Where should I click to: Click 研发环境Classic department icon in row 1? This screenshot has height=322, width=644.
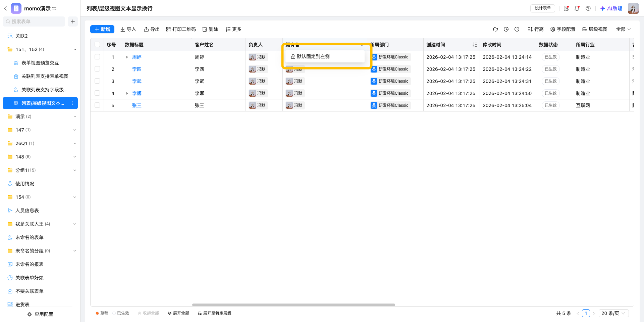pos(374,57)
